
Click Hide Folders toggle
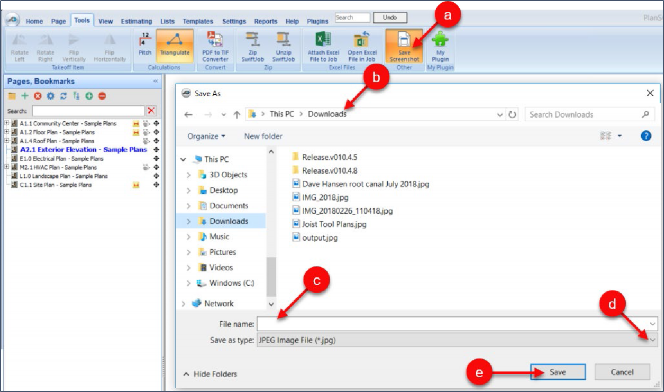(x=210, y=374)
